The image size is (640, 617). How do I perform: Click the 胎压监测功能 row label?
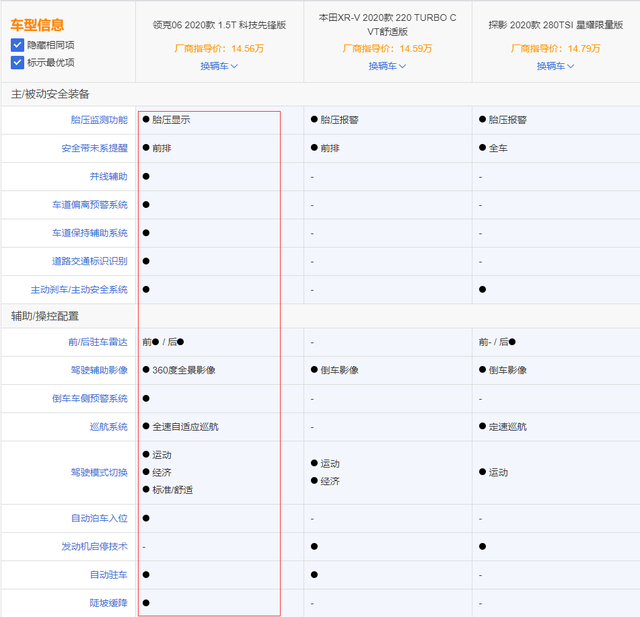click(x=99, y=120)
